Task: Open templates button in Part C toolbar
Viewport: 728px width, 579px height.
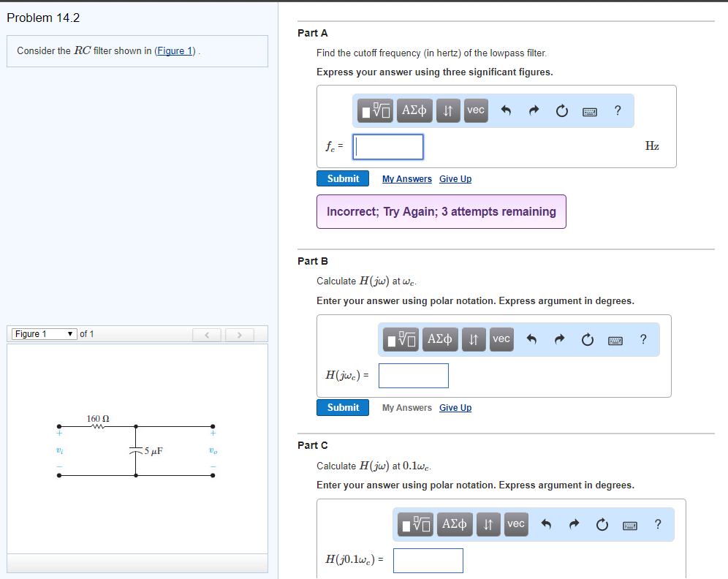Action: pos(416,524)
